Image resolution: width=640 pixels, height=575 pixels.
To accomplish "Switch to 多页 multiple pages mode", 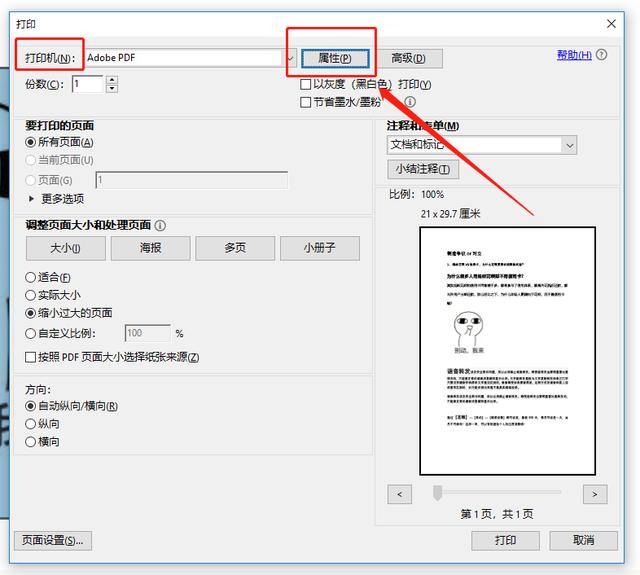I will pos(235,248).
